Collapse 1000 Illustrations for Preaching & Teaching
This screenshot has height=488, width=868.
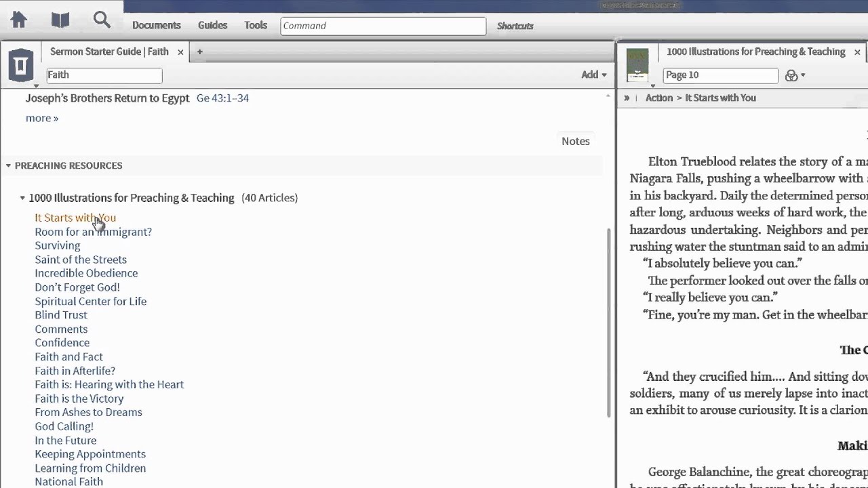click(x=22, y=198)
